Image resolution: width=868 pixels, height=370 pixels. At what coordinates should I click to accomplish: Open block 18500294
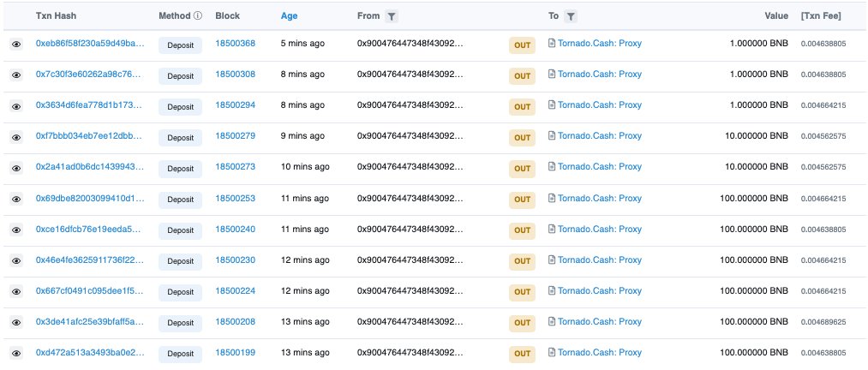click(x=236, y=105)
